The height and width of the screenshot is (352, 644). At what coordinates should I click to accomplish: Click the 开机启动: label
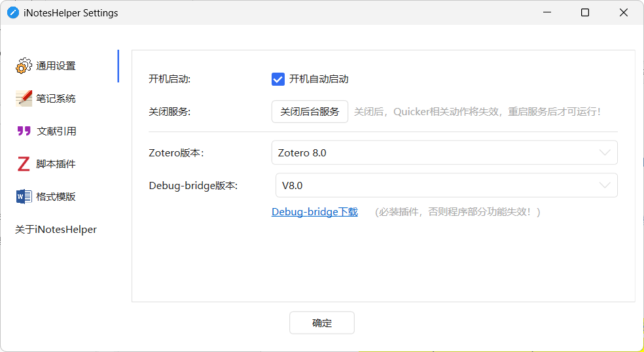coord(170,79)
